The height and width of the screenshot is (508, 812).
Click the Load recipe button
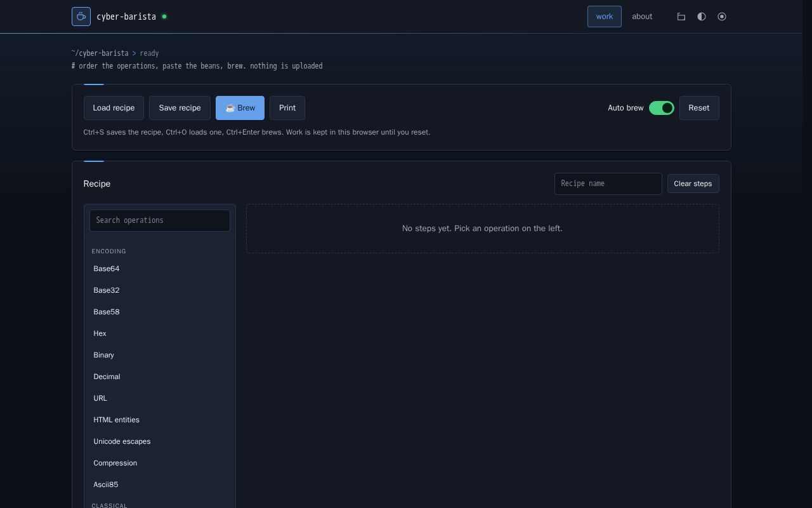(x=114, y=108)
